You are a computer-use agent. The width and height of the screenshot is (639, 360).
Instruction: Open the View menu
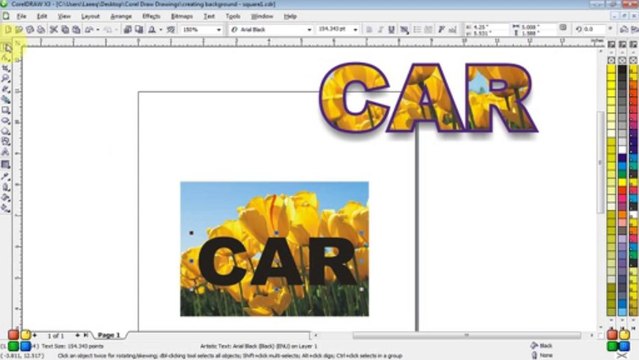(x=64, y=16)
